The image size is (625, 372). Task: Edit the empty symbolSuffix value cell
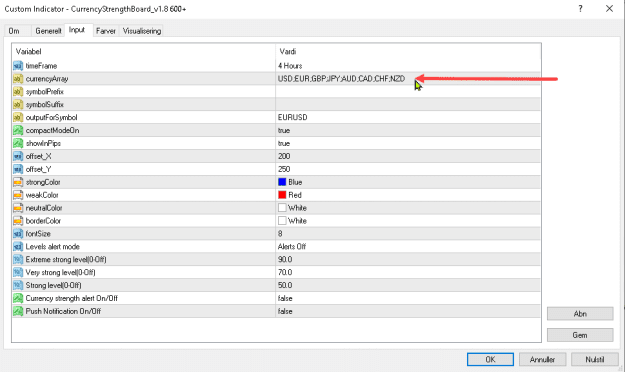click(x=408, y=104)
